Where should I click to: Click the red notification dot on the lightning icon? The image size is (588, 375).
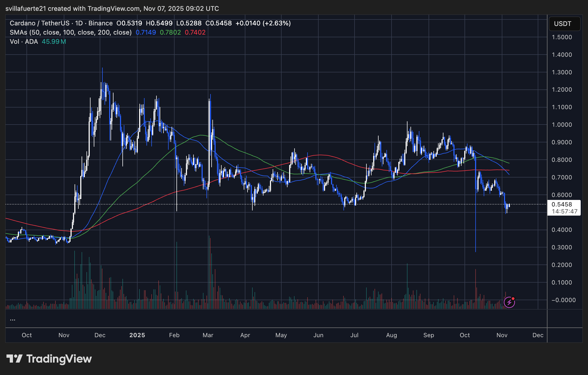(x=513, y=299)
